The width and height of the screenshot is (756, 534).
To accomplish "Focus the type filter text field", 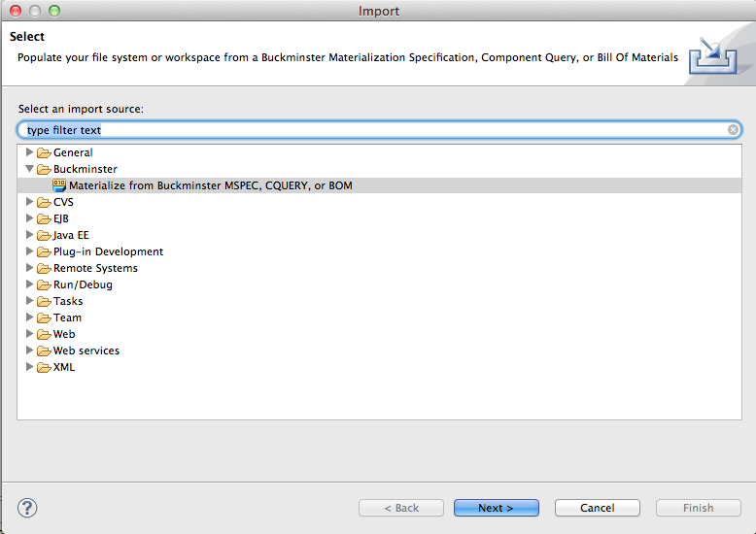I will (379, 130).
